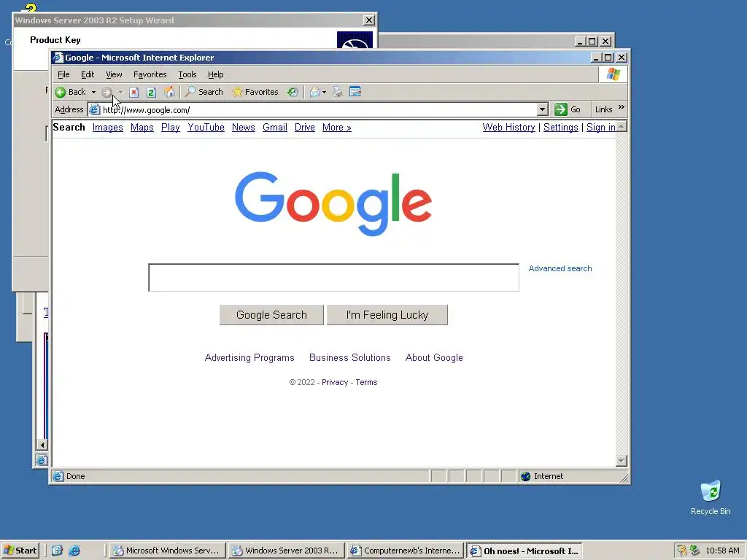Open the File menu
This screenshot has width=747, height=560.
63,74
